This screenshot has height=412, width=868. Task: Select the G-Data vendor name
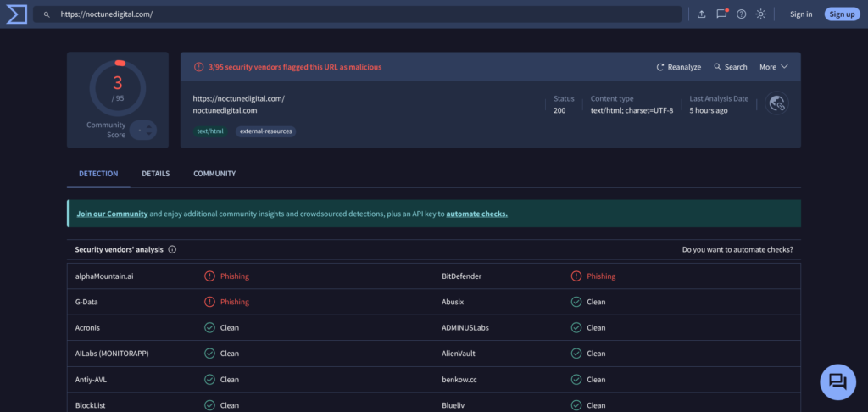click(x=87, y=302)
